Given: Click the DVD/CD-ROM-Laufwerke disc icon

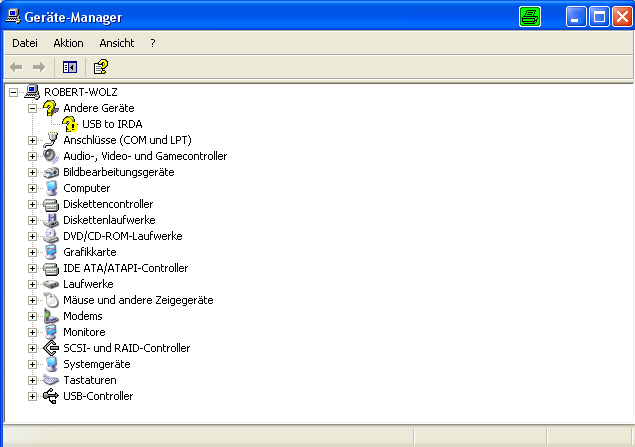Looking at the screenshot, I should click(51, 236).
